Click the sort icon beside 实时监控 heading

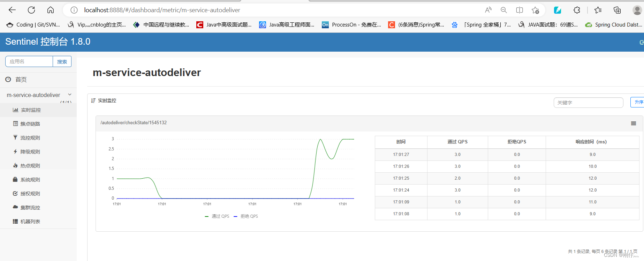pos(93,100)
